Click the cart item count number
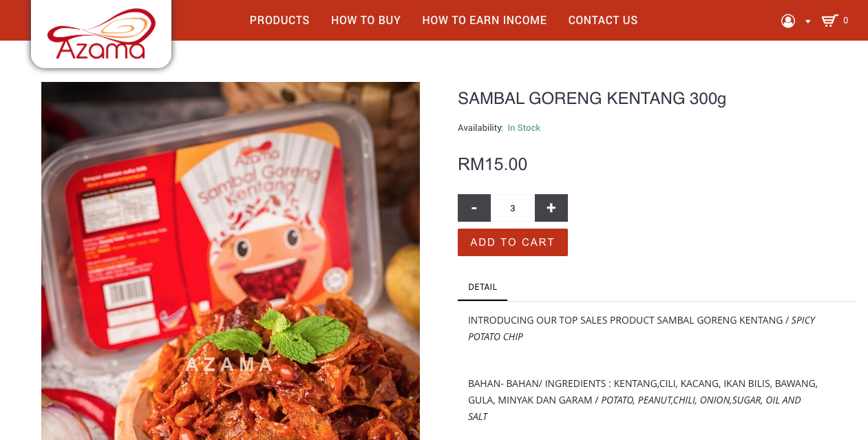 point(846,21)
